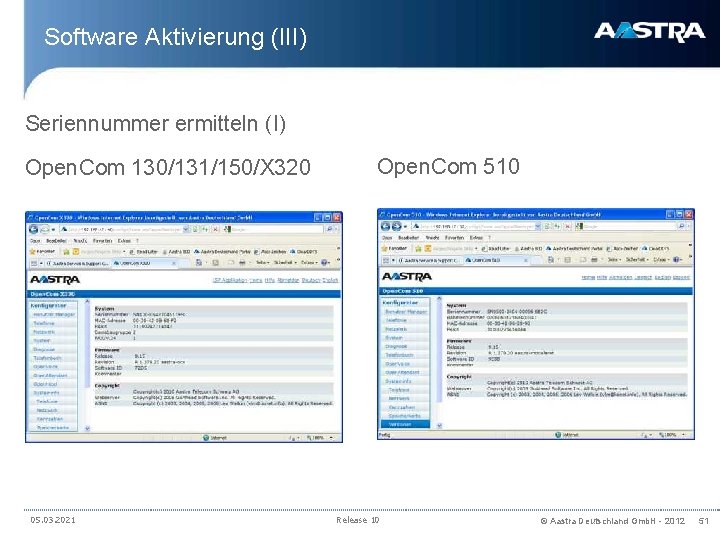The image size is (720, 540).
Task: Click search magnifier icon in OpenCom 510 window
Action: pyautogui.click(x=681, y=226)
